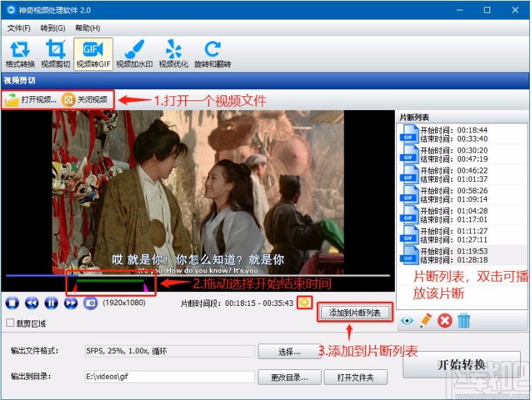Enable the 裁剪区域 crop area checkbox
The image size is (532, 400).
pyautogui.click(x=10, y=323)
